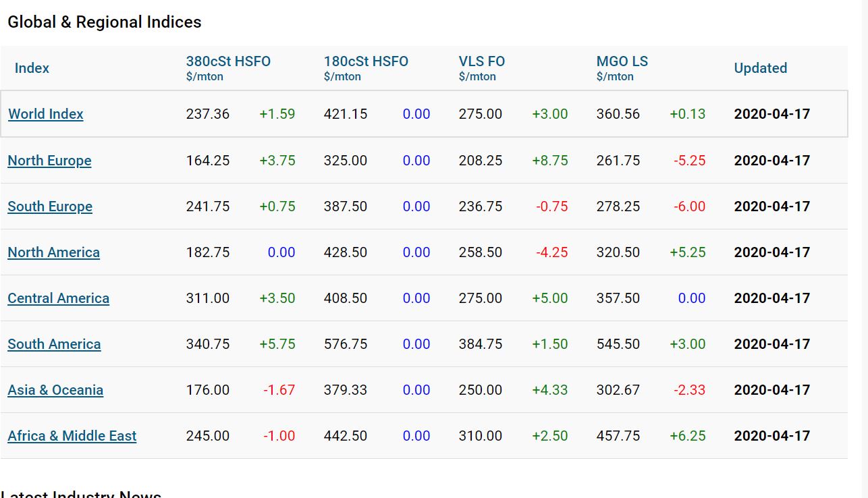Open the Central America index link
The width and height of the screenshot is (868, 498).
[59, 298]
